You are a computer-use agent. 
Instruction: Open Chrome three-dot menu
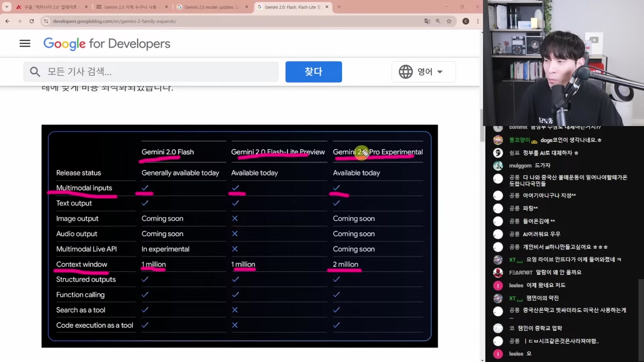pos(478,21)
